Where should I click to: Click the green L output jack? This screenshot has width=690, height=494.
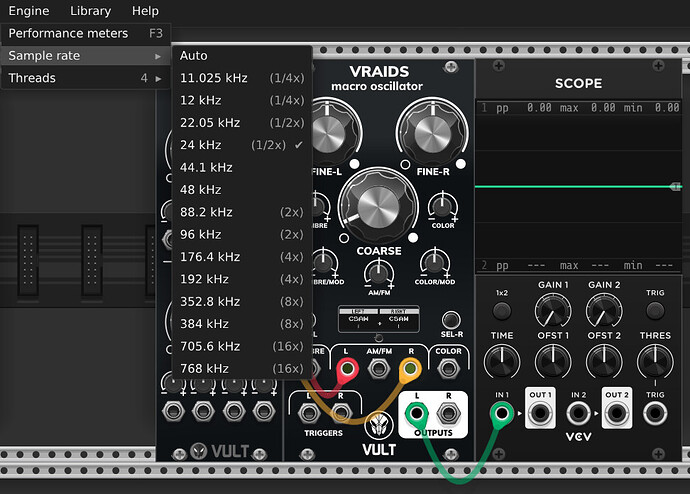pos(416,413)
